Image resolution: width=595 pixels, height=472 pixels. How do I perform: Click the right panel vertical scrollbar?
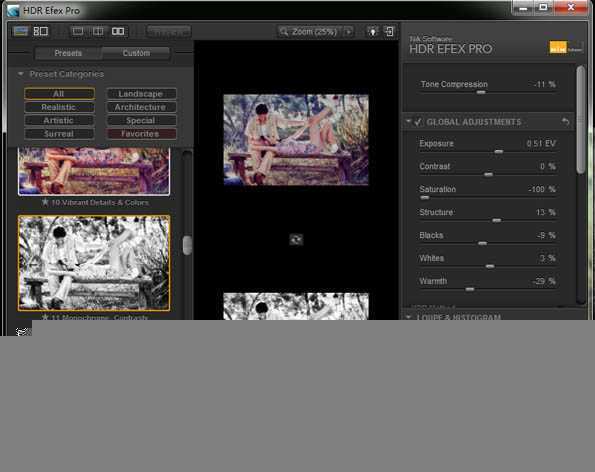(581, 120)
